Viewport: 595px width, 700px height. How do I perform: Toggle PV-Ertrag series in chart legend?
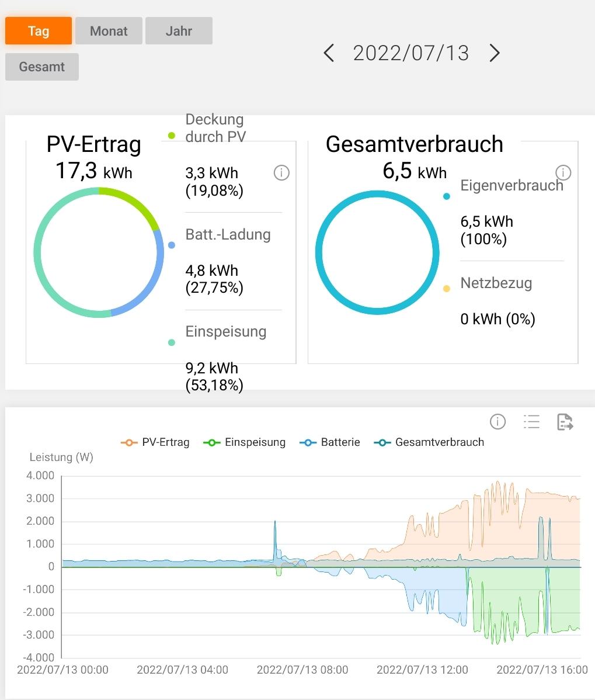155,442
